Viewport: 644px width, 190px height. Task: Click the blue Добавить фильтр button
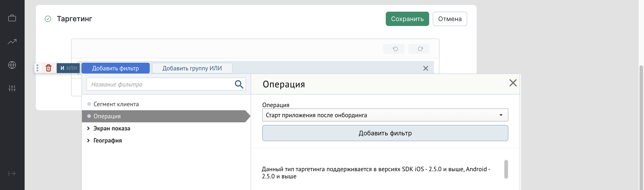coord(115,68)
